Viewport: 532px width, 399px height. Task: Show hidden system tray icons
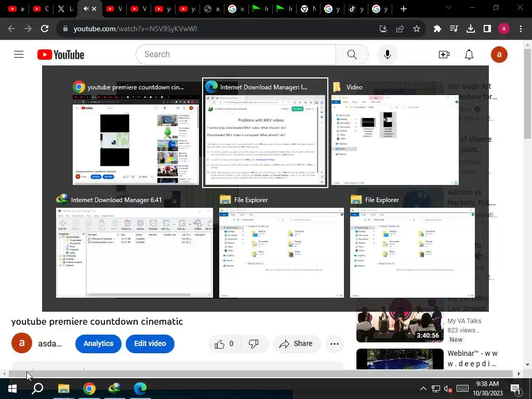[x=423, y=389]
